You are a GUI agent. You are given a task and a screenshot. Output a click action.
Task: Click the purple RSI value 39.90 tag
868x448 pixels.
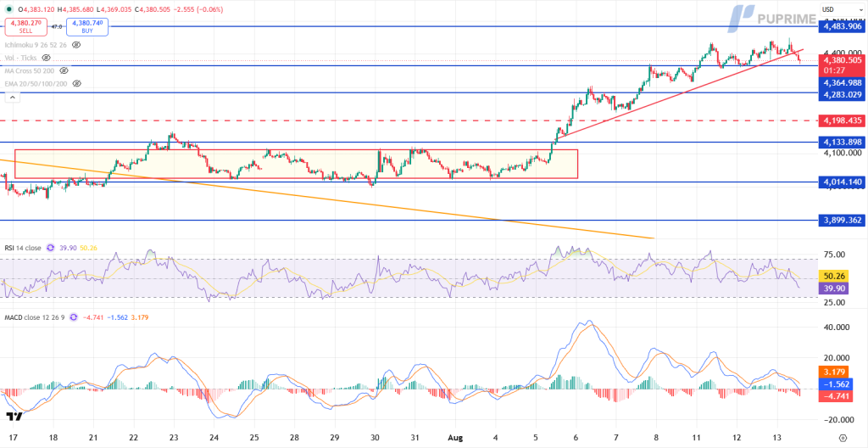(836, 288)
